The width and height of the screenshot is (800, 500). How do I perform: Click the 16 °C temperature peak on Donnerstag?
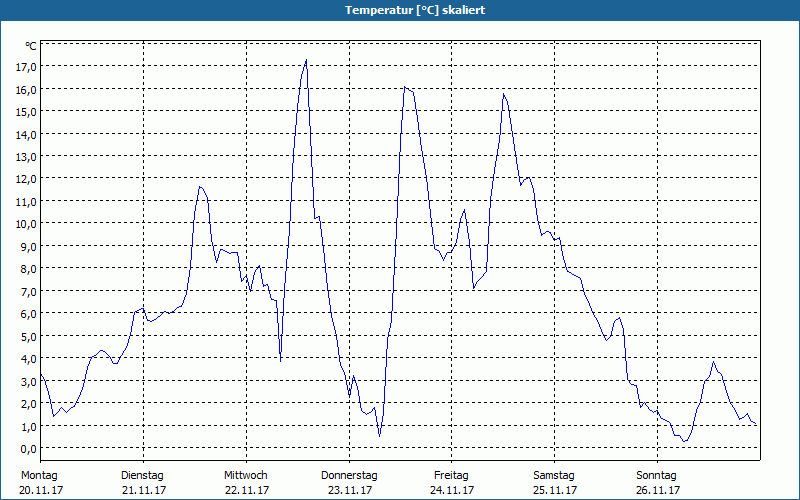tap(405, 87)
